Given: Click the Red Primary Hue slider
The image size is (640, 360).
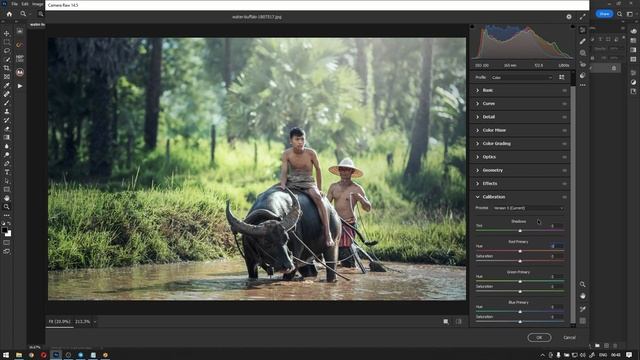Looking at the screenshot, I should coord(520,251).
